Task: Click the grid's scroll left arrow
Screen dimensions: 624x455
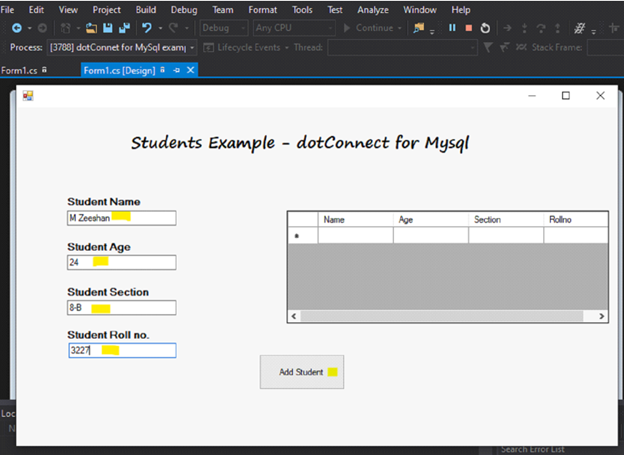Action: (x=294, y=316)
